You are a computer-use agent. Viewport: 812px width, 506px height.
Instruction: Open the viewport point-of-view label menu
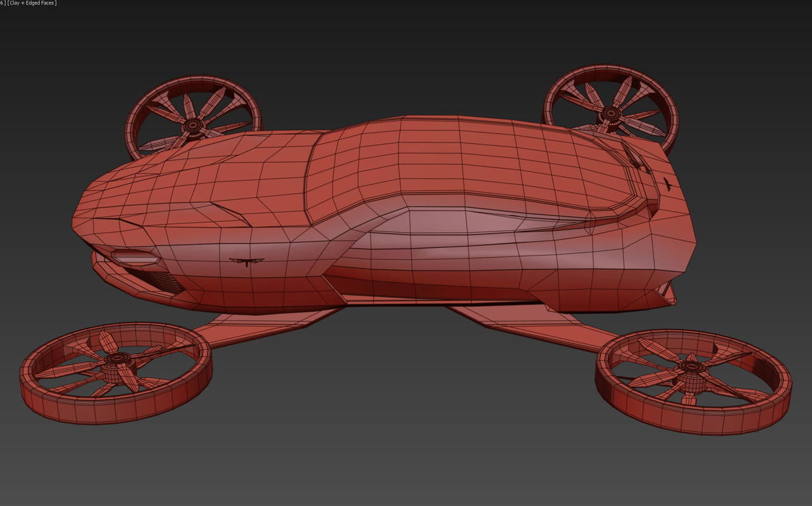[4, 3]
